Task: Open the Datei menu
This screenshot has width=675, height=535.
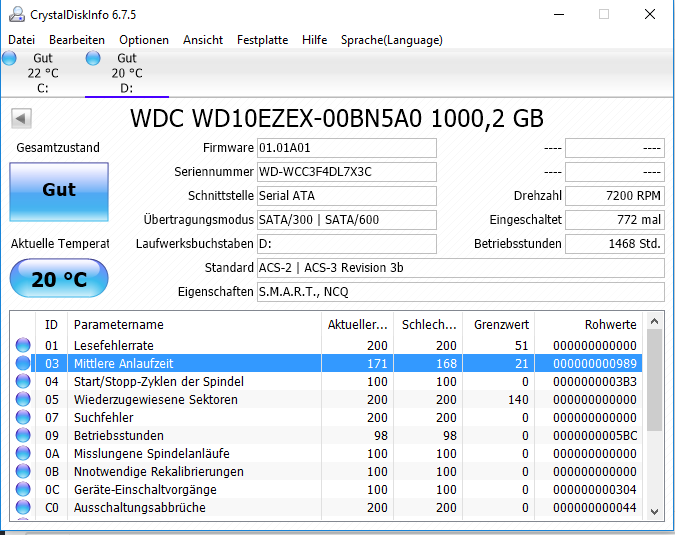Action: click(x=22, y=40)
